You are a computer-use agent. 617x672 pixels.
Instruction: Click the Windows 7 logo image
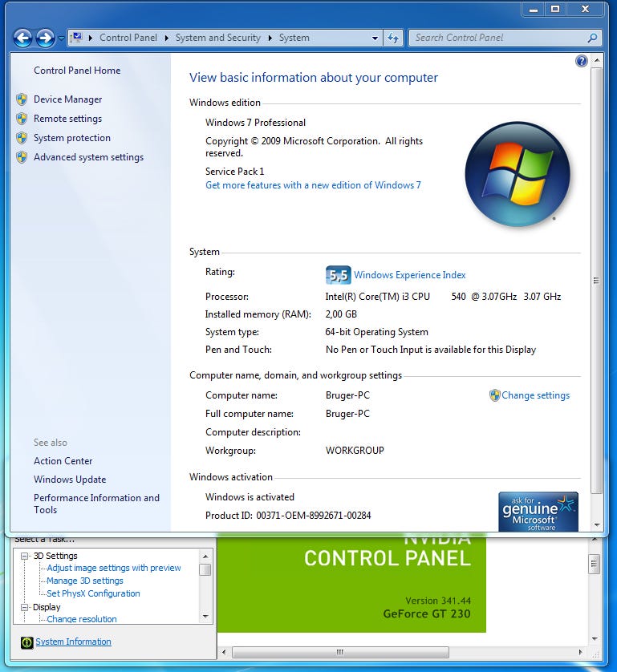point(518,174)
